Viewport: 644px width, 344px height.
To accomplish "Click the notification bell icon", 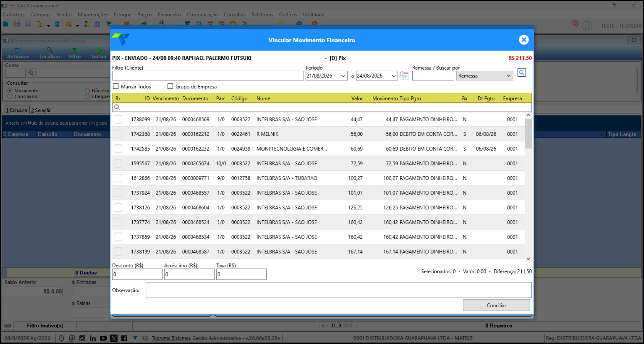I will click(x=574, y=26).
